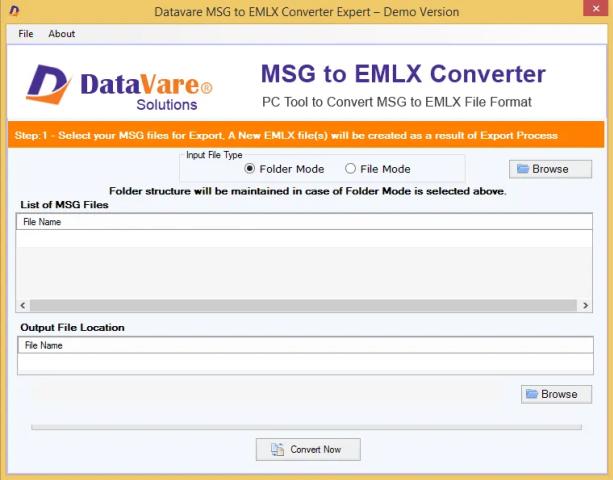Click the conversion progress bar
The width and height of the screenshot is (613, 480).
(306, 427)
